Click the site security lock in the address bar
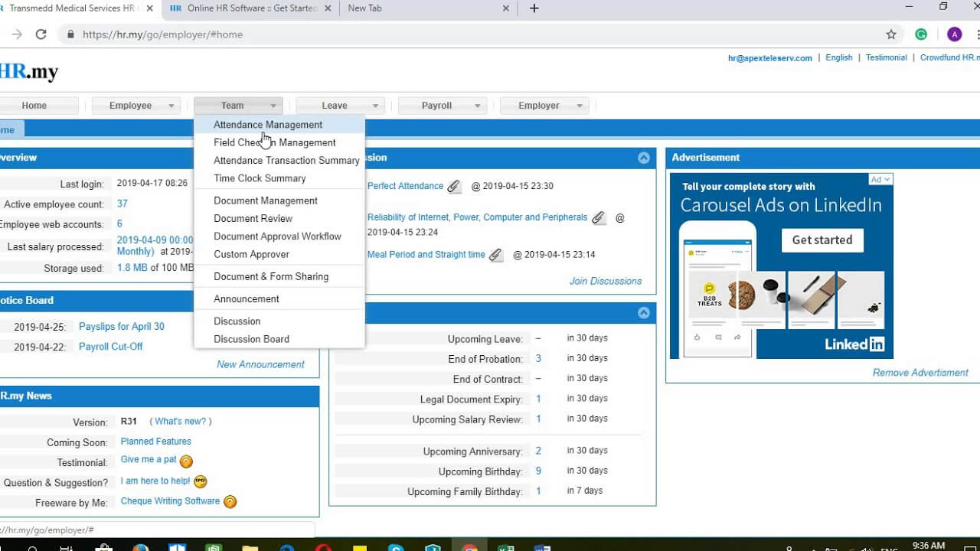 pos(70,34)
